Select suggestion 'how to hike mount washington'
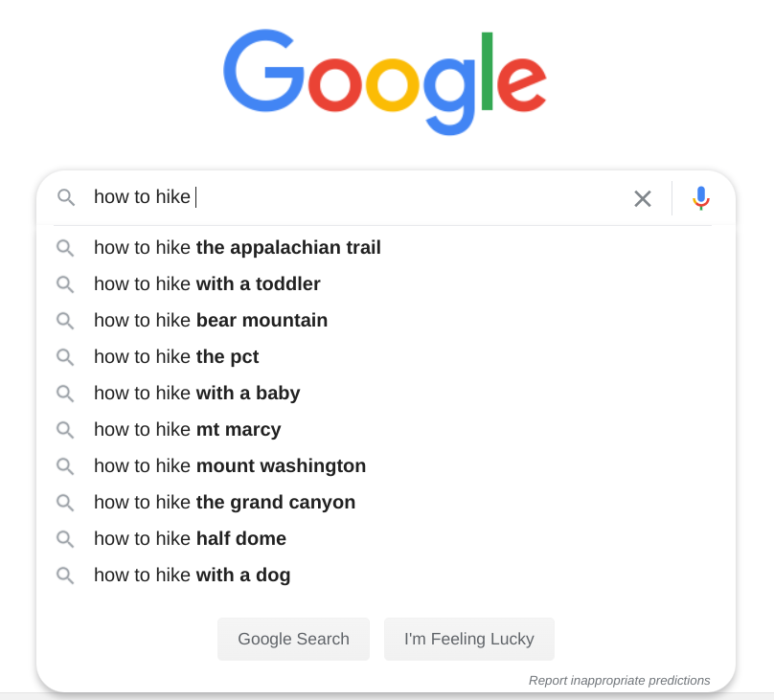The width and height of the screenshot is (774, 700). click(386, 466)
